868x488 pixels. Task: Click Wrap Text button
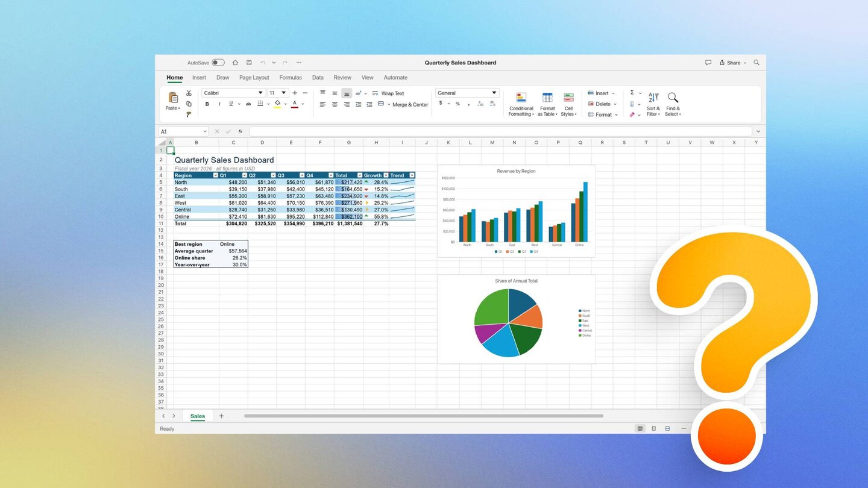pos(388,93)
